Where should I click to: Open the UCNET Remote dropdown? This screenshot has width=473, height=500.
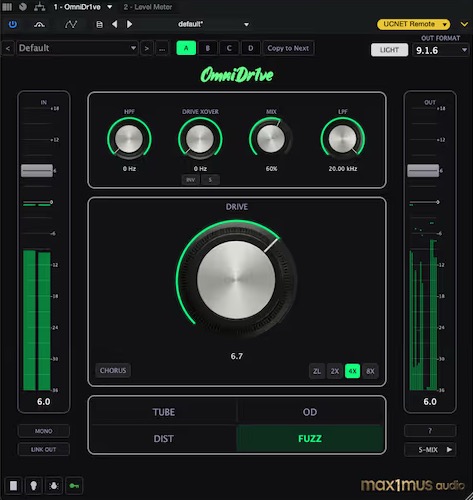[x=414, y=24]
